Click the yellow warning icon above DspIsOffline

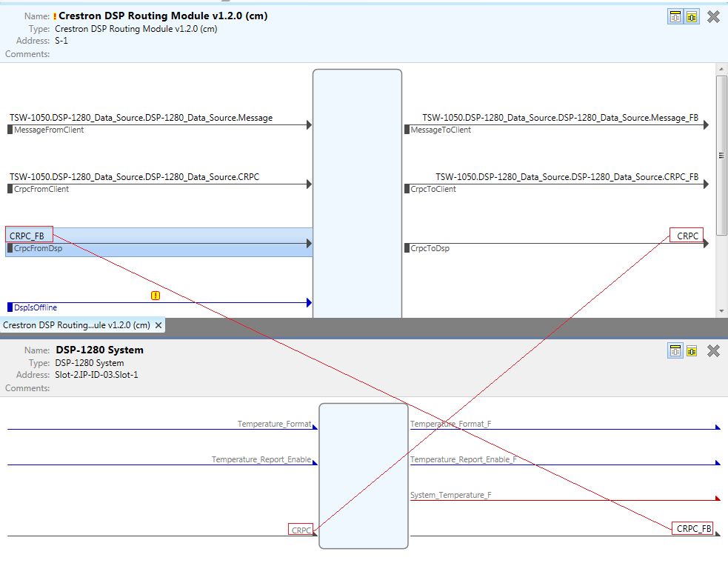click(156, 296)
